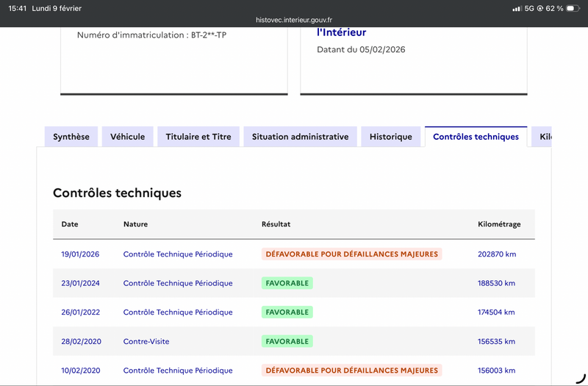The width and height of the screenshot is (588, 386).
Task: Open the Titulaire et Titre tab
Action: tap(198, 137)
